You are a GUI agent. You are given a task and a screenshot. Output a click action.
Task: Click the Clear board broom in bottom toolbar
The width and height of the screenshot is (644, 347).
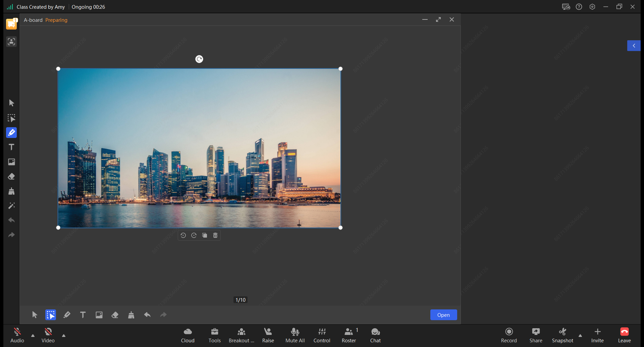131,315
